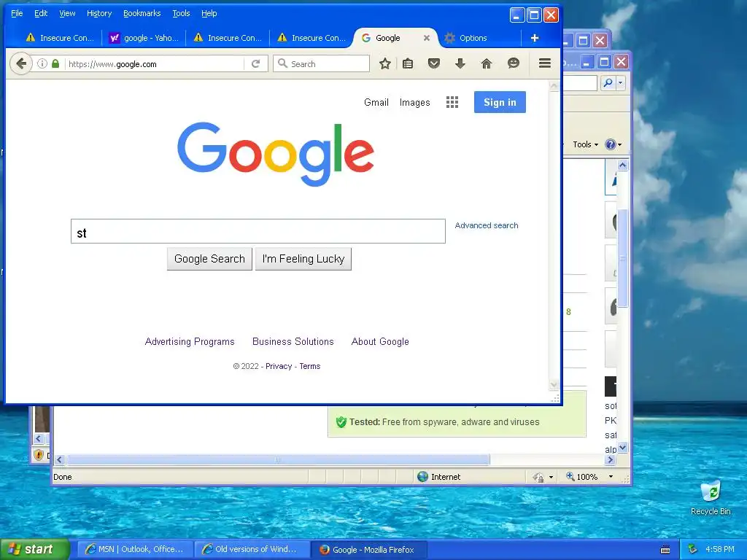
Task: Switch to Old versions of Windows taskbar item
Action: point(252,549)
